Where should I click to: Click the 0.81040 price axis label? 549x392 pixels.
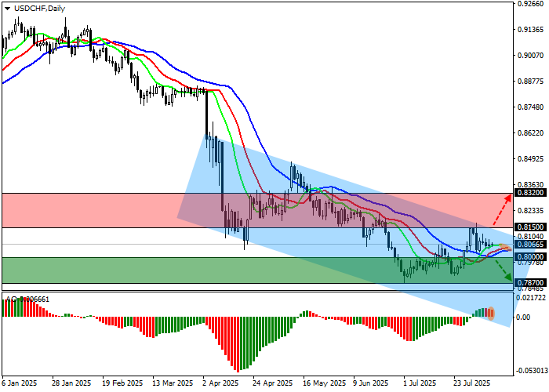(x=531, y=237)
